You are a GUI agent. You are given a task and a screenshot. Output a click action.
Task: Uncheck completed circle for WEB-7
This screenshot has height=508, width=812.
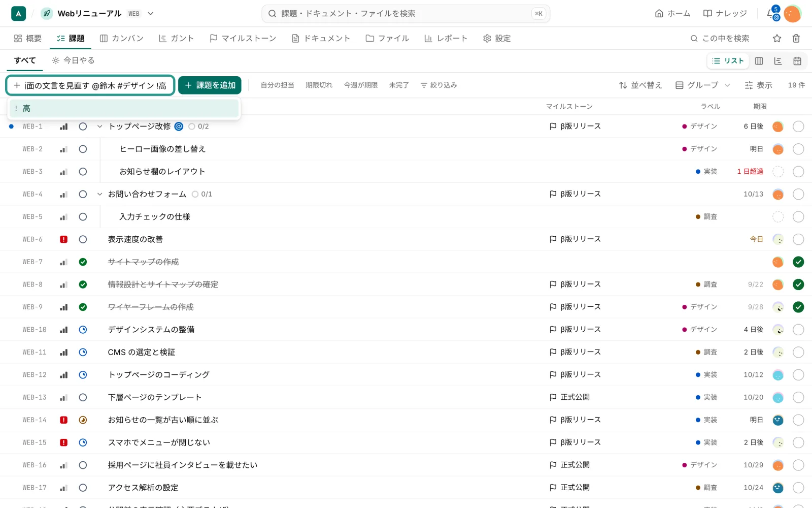coord(798,262)
